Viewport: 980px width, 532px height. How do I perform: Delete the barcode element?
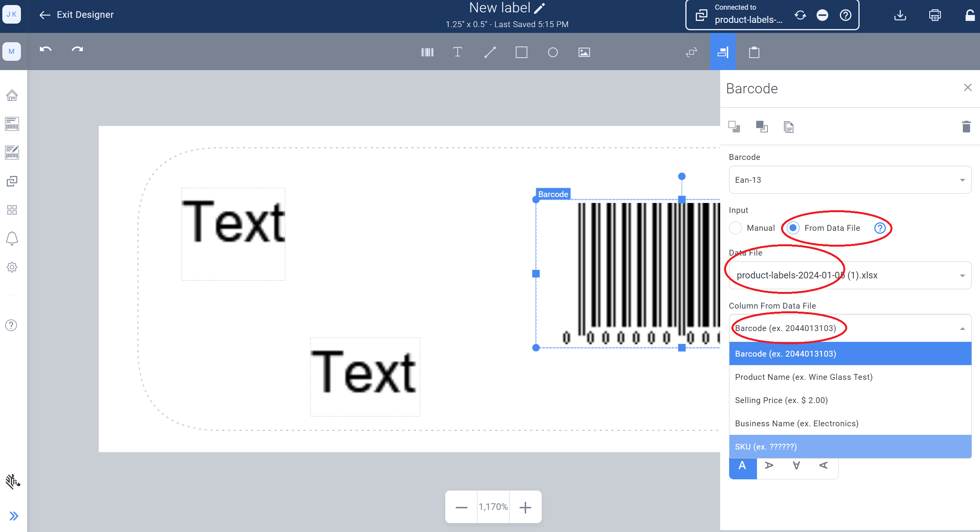966,127
